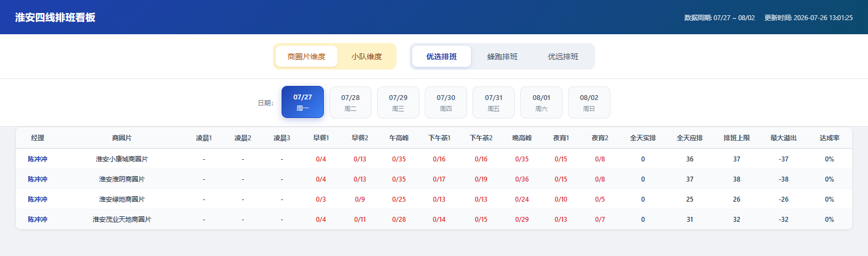868x256 pixels.
Task: Click the 达成率 column header
Action: (x=829, y=138)
